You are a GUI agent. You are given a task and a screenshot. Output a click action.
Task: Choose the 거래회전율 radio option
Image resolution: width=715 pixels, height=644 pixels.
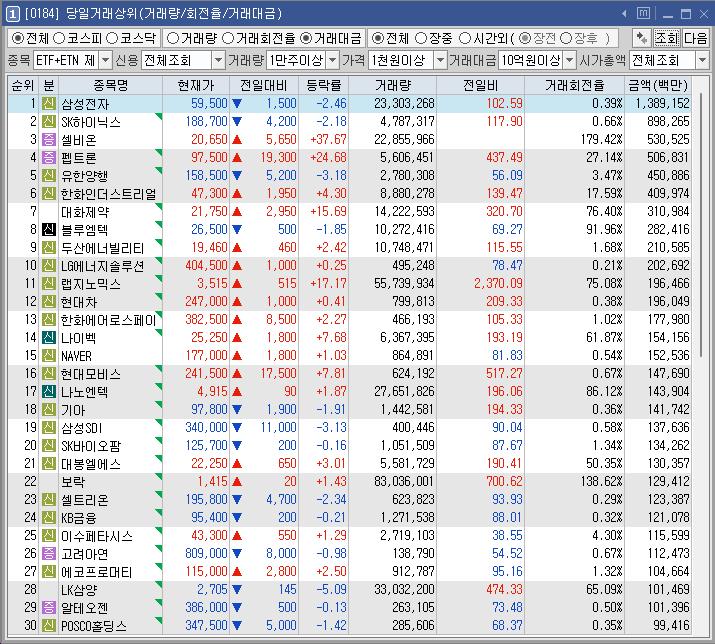pos(228,38)
